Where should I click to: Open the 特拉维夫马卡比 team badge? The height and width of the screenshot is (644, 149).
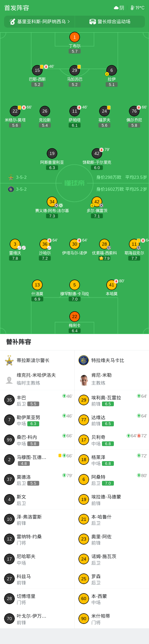pos(84,360)
